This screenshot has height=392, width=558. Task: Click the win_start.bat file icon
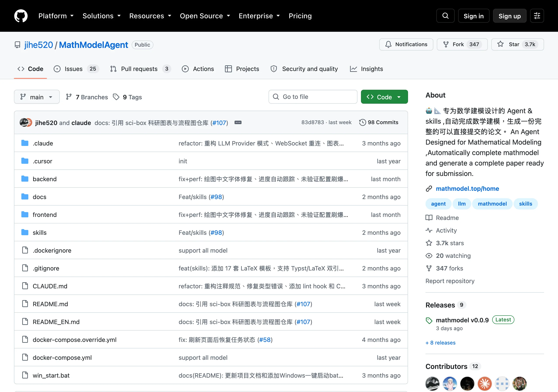pos(25,375)
